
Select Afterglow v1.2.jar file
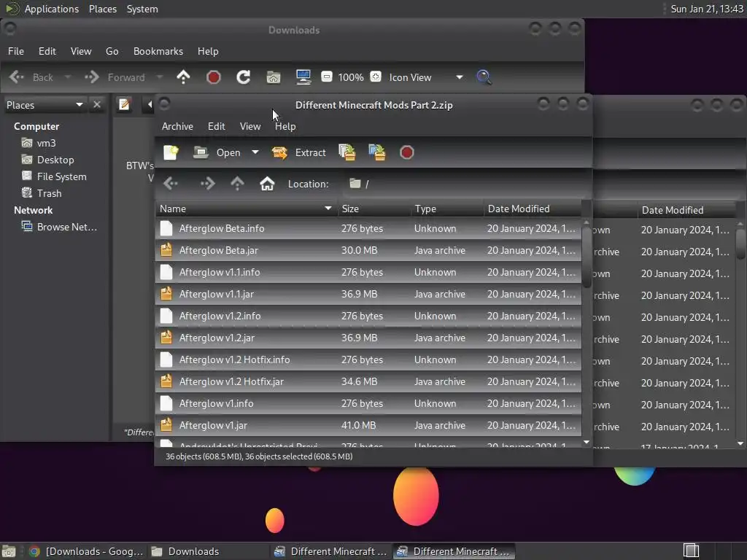[368, 338]
